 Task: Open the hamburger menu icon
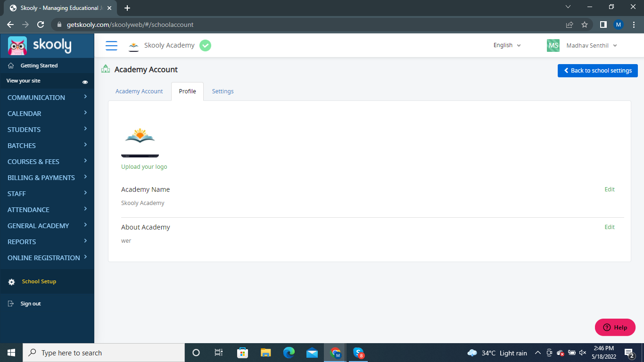111,45
